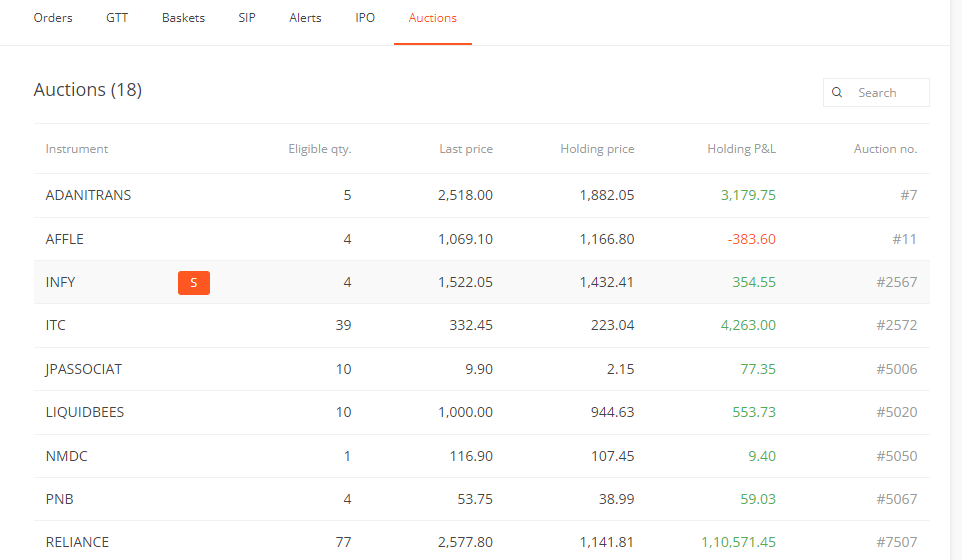Viewport: 962px width, 560px height.
Task: Sort by Holding price column header
Action: (x=597, y=149)
